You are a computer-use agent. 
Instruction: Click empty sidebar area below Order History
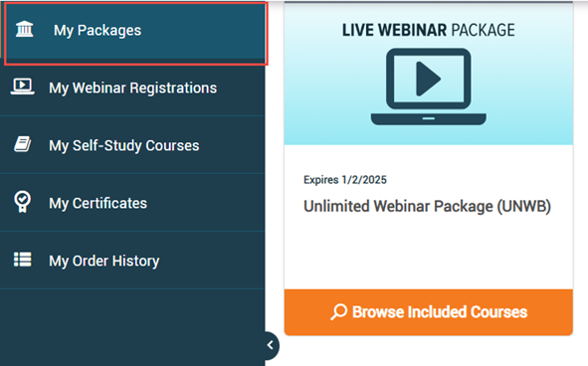[x=131, y=326]
